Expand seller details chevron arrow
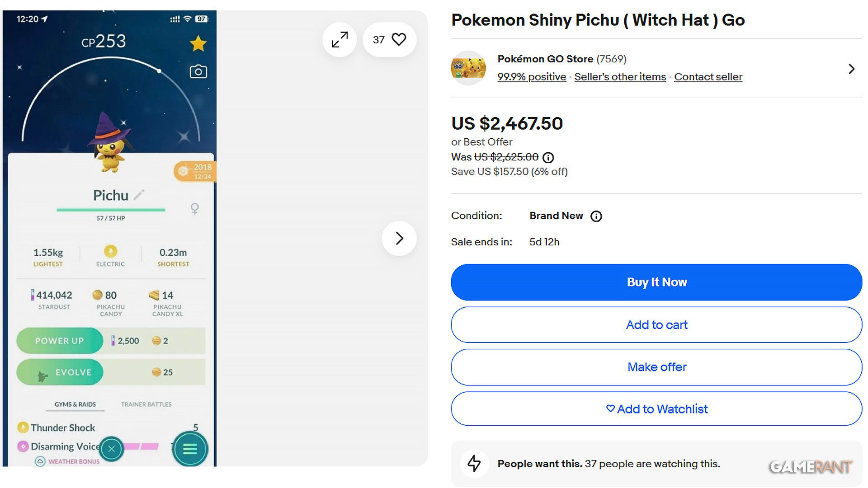This screenshot has height=488, width=868. click(852, 69)
